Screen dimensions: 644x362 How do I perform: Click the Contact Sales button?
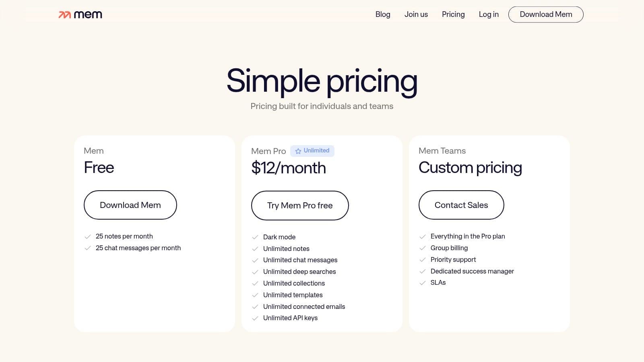pos(461,205)
